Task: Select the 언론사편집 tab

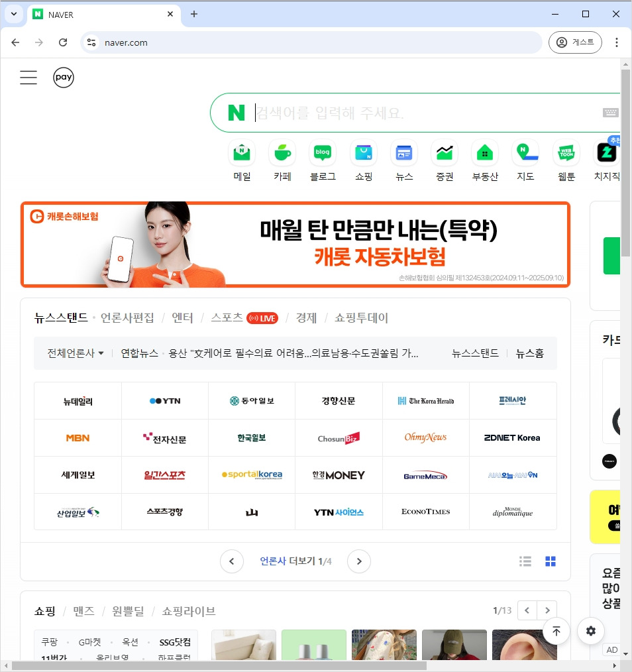Action: tap(127, 317)
